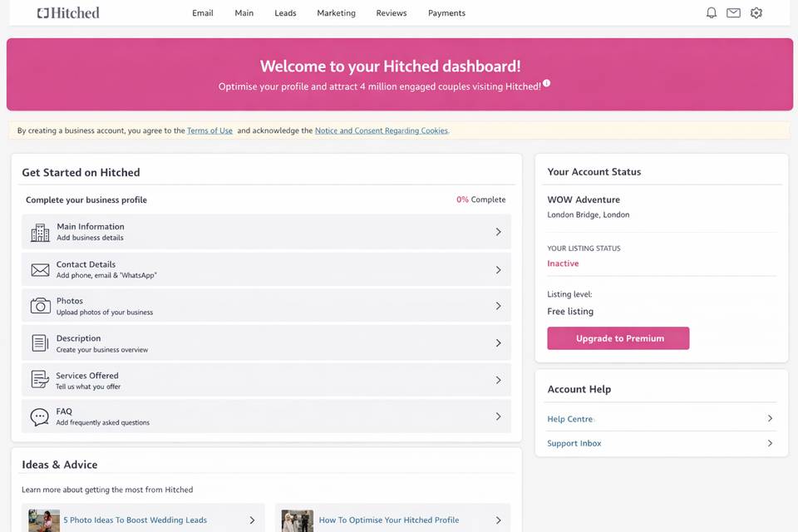The height and width of the screenshot is (532, 798).
Task: Click the Services Offered form icon
Action: click(x=40, y=380)
